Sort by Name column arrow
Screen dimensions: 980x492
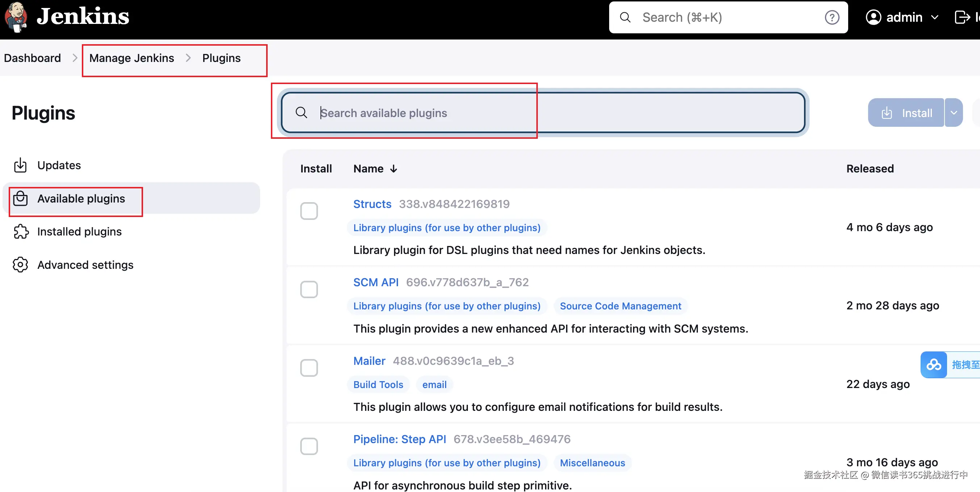coord(393,168)
